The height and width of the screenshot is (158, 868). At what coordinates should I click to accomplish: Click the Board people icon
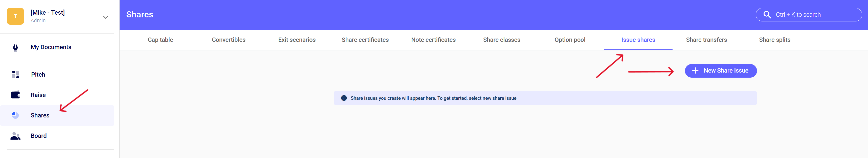pyautogui.click(x=15, y=136)
